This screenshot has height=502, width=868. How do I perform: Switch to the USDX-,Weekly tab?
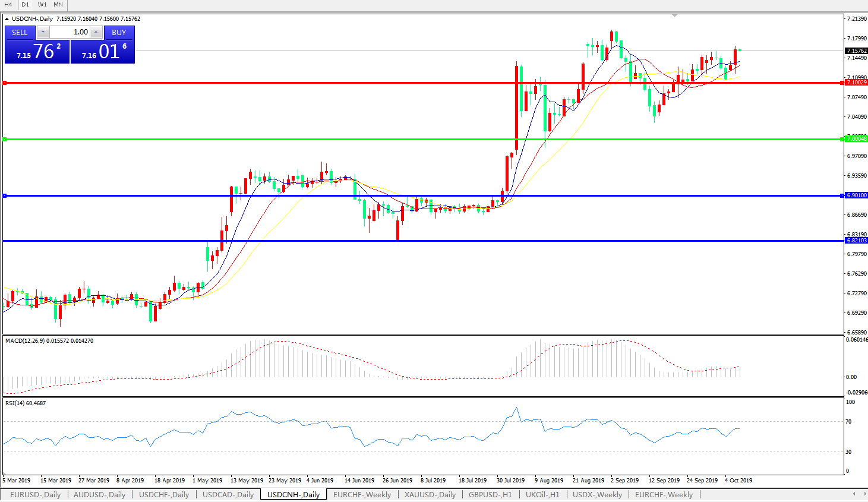tap(597, 494)
